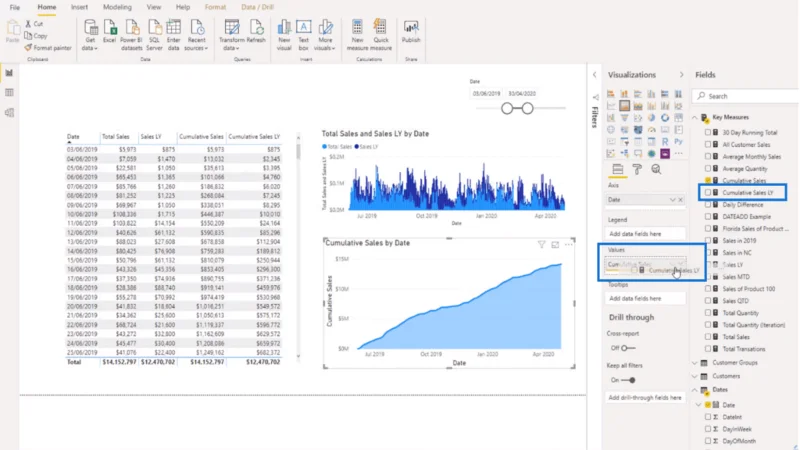Remove Date field from Axis
This screenshot has width=800, height=450.
click(681, 199)
